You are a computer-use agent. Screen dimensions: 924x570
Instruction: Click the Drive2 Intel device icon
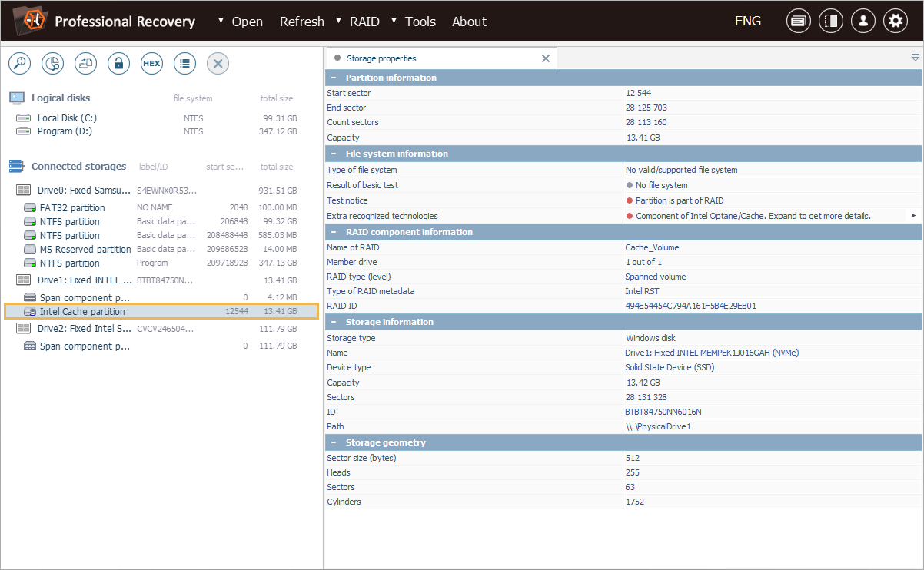tap(24, 329)
